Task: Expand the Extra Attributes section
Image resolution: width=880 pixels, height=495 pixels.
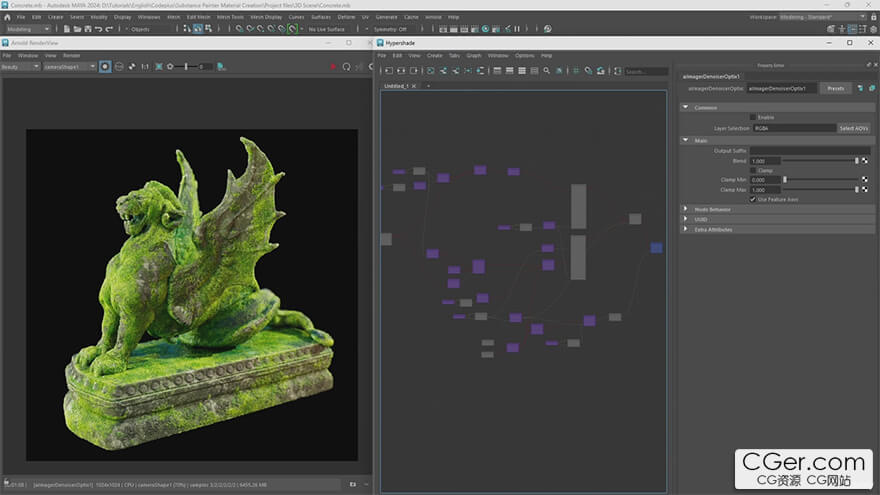Action: (685, 229)
